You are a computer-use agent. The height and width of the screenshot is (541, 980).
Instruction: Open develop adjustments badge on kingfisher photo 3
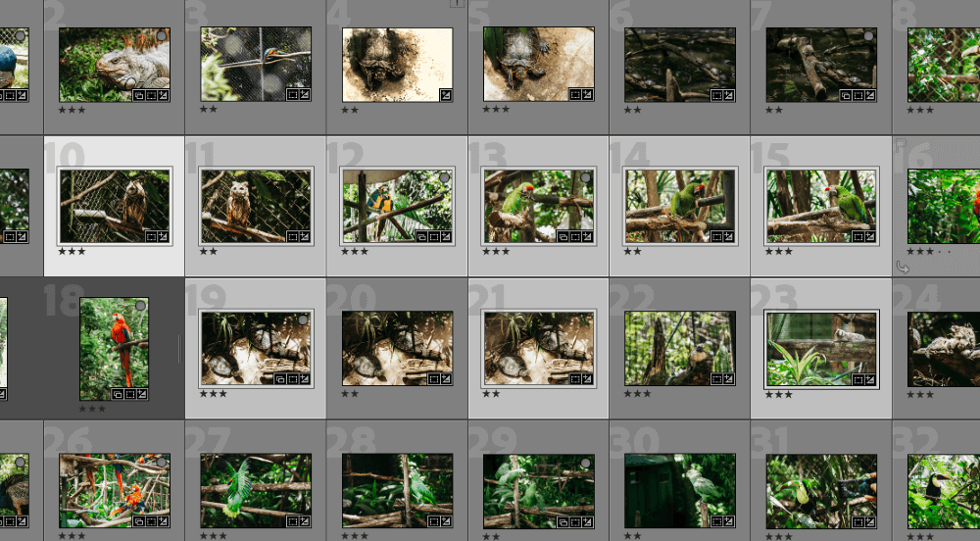click(305, 95)
